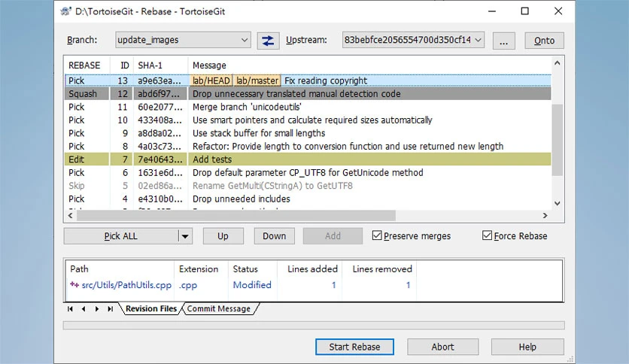Toggle Preserve merges checkbox

[x=377, y=235]
